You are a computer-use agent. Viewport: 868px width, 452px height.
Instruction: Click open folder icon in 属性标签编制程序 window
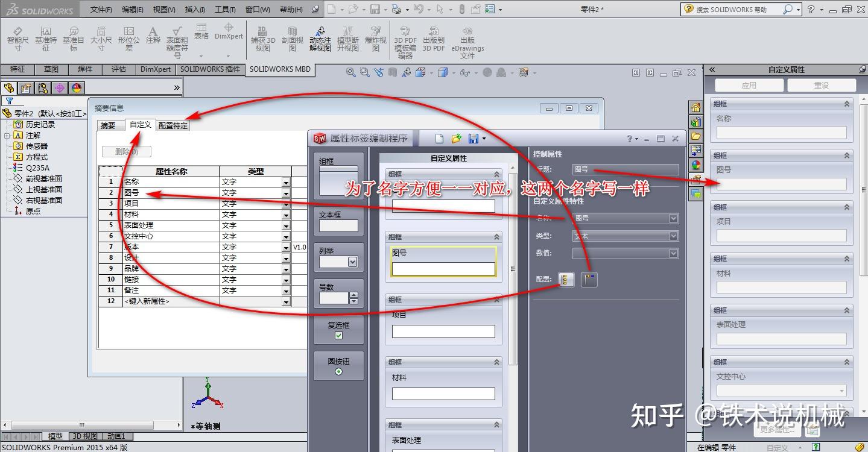[456, 139]
